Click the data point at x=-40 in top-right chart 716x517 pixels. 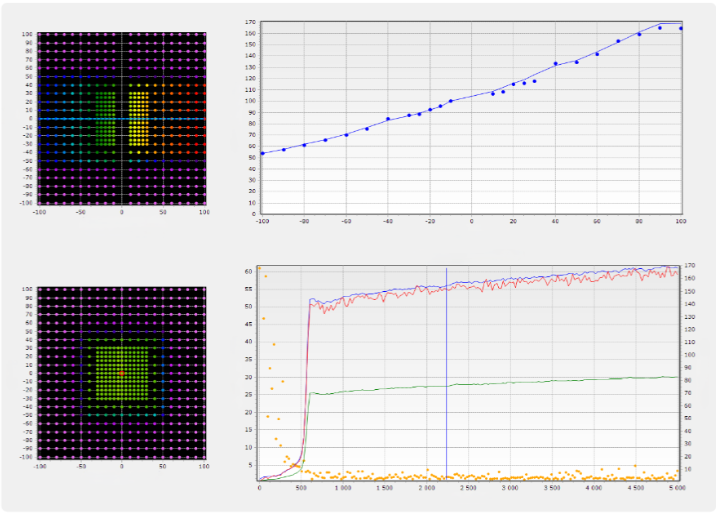[388, 119]
